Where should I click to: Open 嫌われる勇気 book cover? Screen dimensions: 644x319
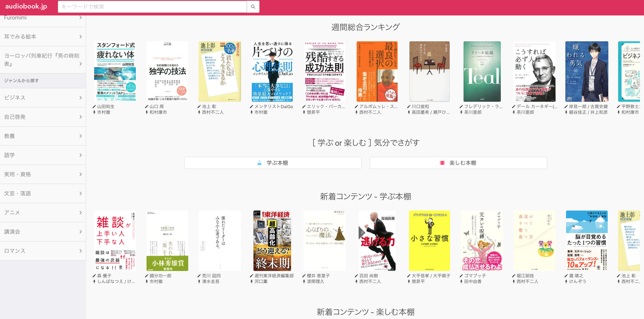click(587, 72)
